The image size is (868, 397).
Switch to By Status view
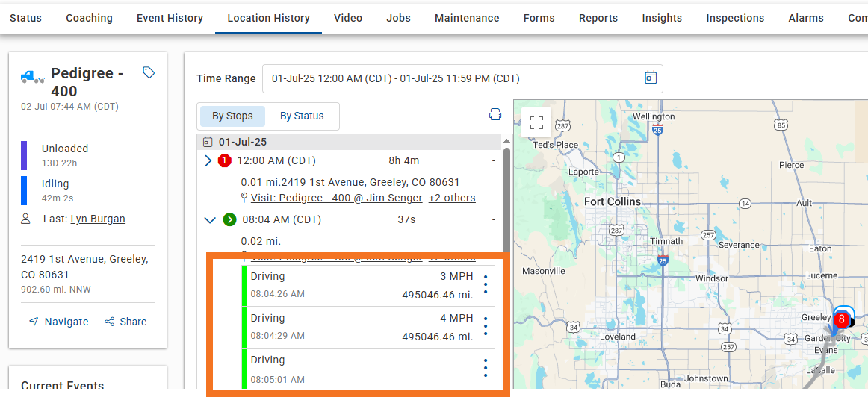302,116
